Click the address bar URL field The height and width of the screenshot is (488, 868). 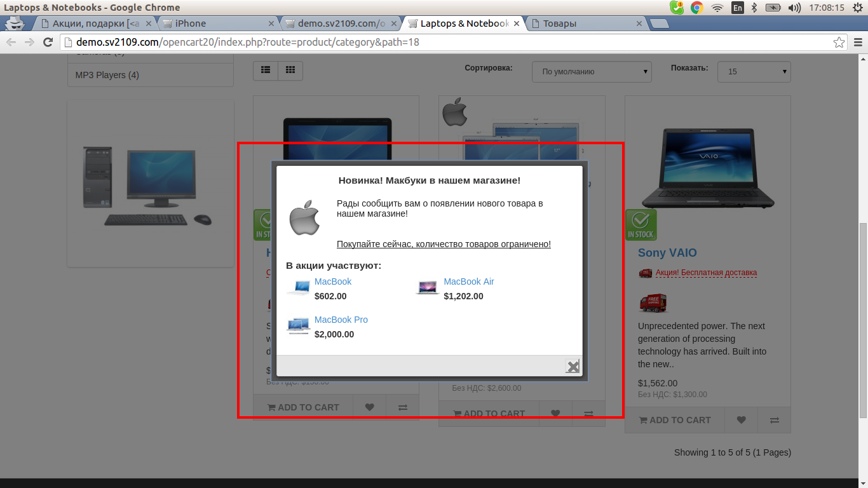[x=445, y=43]
